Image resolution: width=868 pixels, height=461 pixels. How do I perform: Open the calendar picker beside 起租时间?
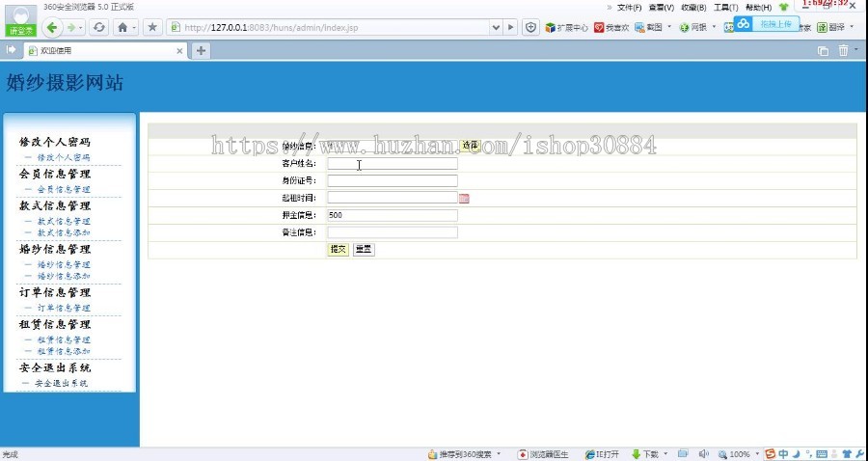464,198
